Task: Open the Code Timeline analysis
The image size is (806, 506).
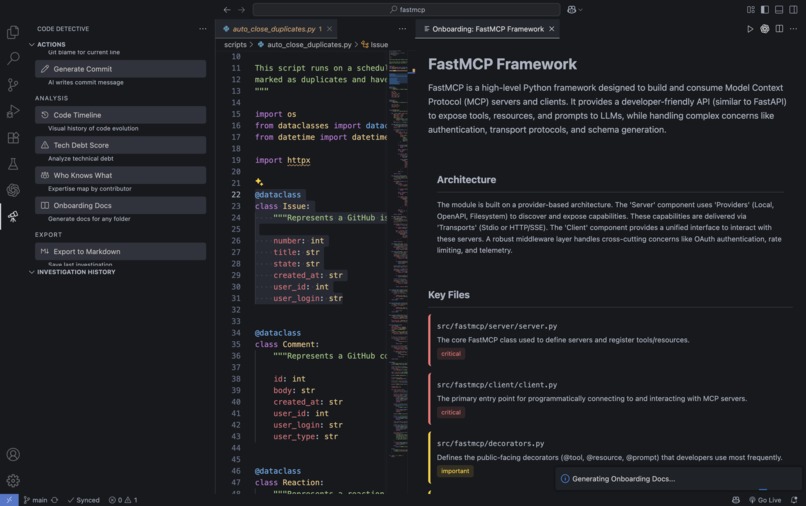Action: (120, 115)
